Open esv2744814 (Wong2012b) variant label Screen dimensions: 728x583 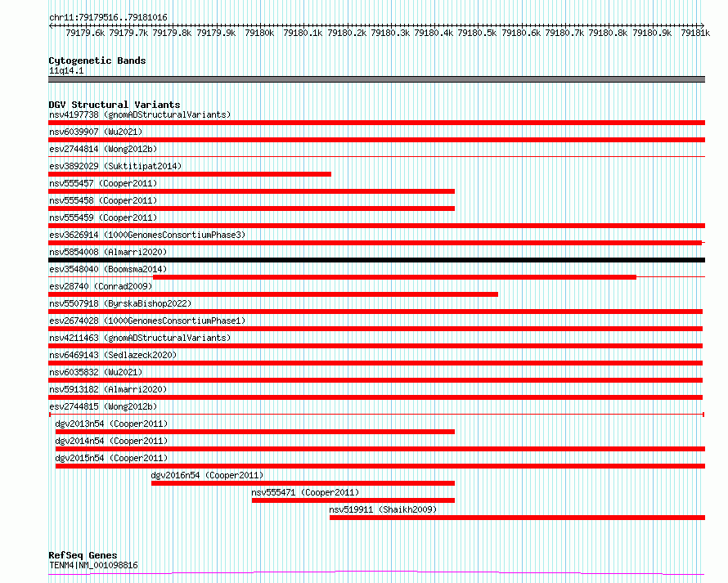click(x=103, y=149)
